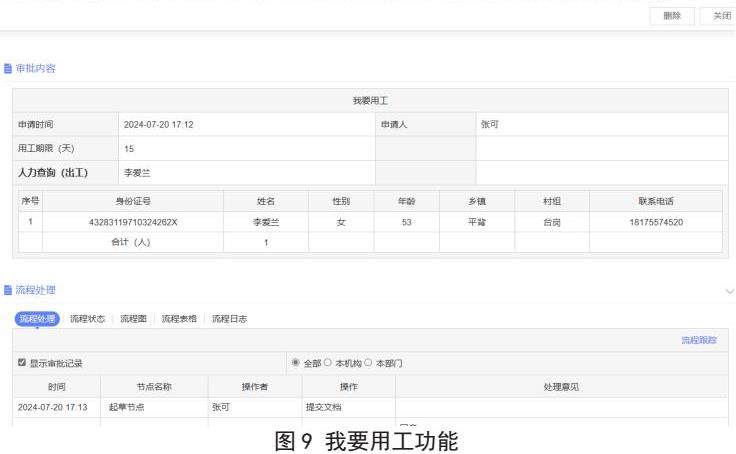
Task: Select the 流程处理 tab
Action: pos(38,319)
